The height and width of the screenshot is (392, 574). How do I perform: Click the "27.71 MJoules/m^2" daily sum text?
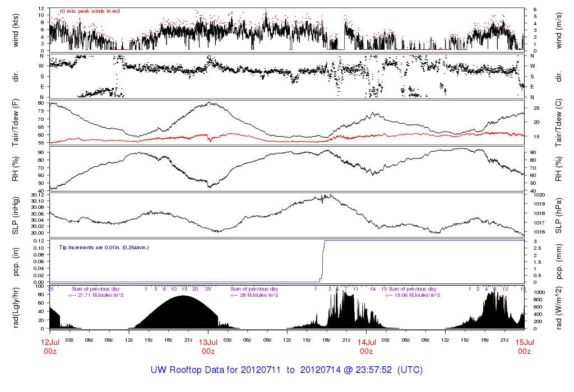tap(101, 295)
